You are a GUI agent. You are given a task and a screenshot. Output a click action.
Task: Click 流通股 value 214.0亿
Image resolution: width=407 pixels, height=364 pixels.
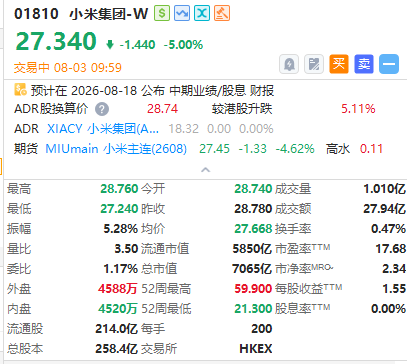[x=116, y=329]
